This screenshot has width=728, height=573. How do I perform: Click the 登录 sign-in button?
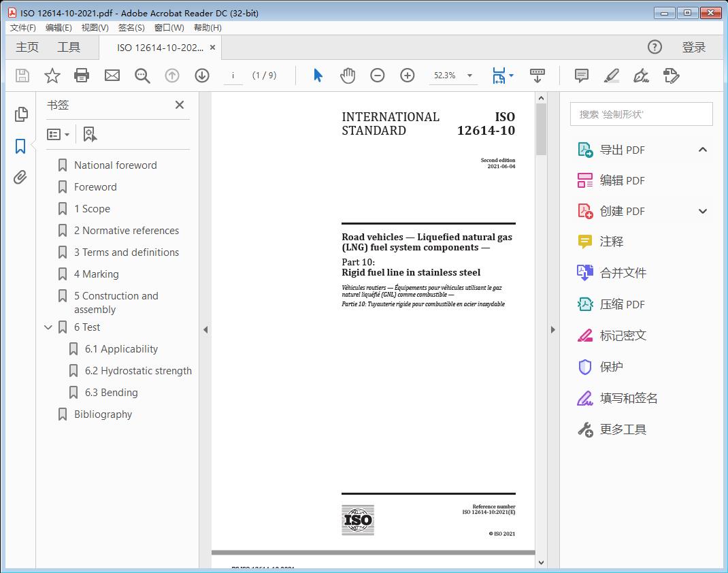(x=693, y=47)
